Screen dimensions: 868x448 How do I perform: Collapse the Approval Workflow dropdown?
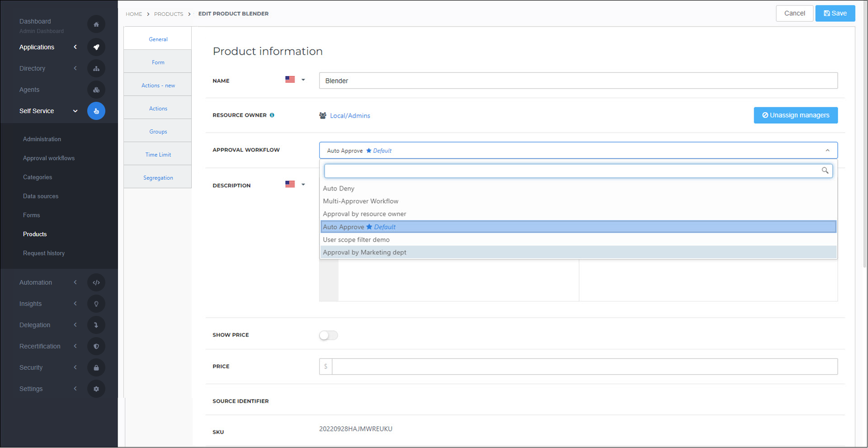(x=828, y=150)
